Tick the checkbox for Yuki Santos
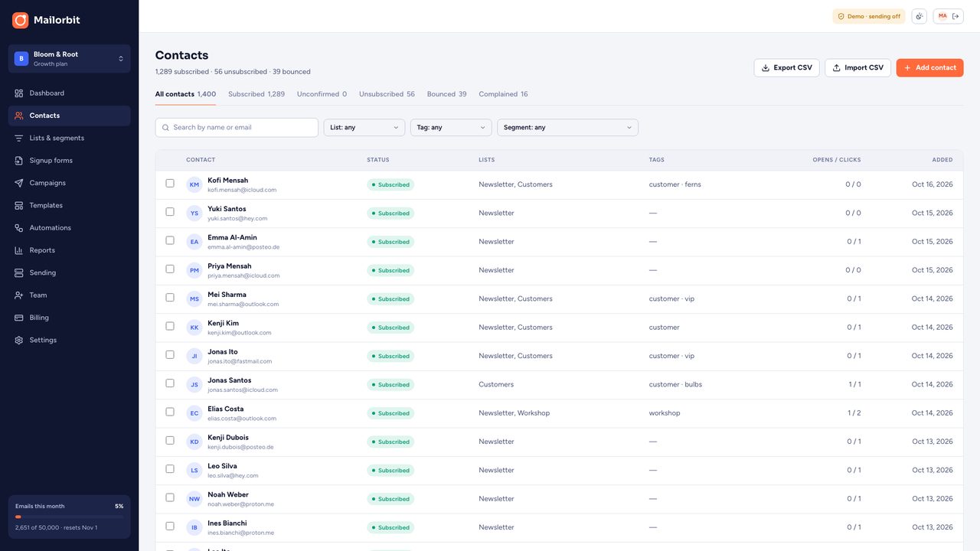The image size is (980, 551). [x=170, y=212]
